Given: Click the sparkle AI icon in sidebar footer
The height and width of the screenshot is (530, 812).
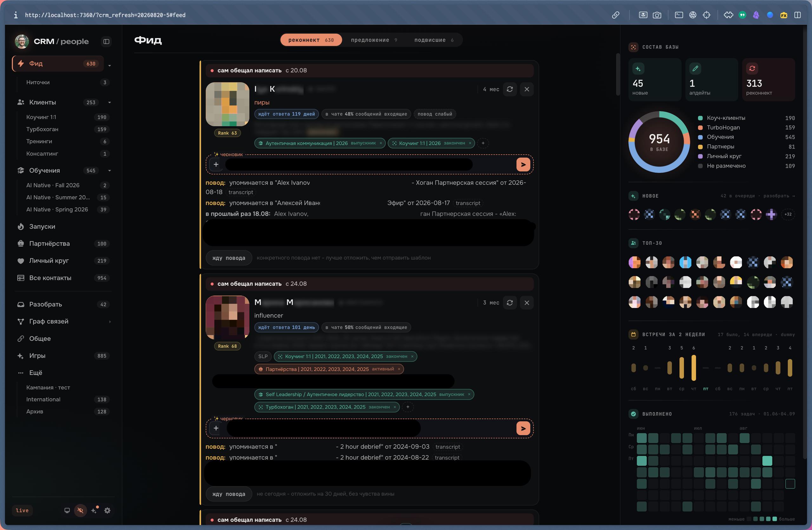Looking at the screenshot, I should (x=95, y=510).
